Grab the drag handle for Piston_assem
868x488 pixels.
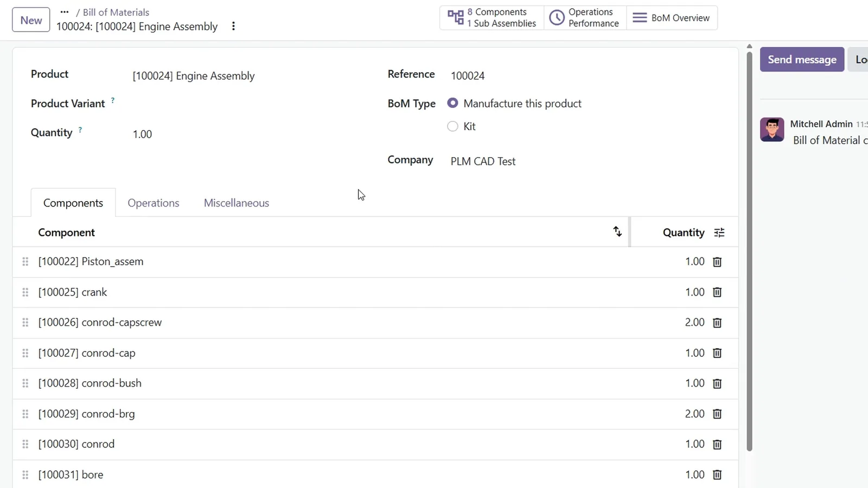pos(25,261)
